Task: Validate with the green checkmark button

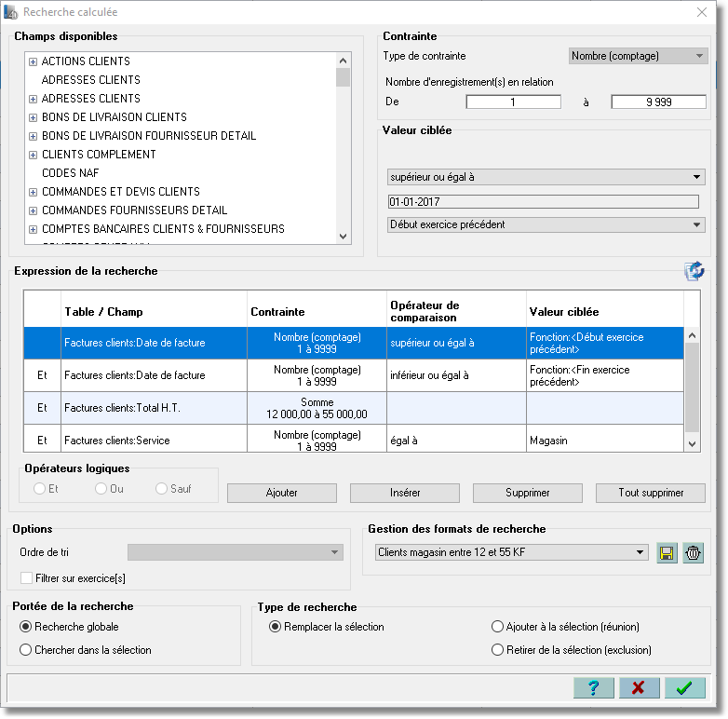Action: 684,687
